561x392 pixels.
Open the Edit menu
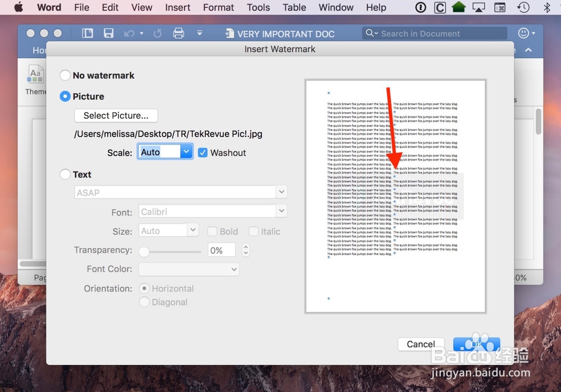(110, 7)
